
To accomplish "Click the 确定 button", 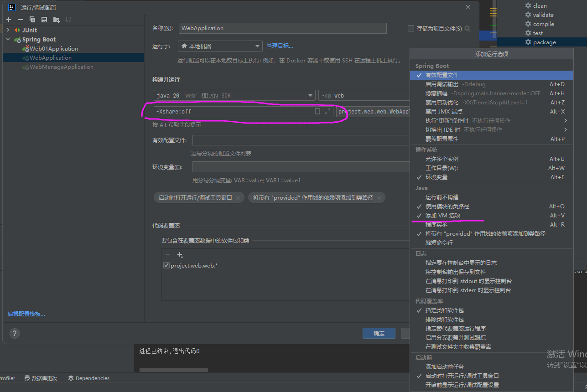I will coord(379,333).
